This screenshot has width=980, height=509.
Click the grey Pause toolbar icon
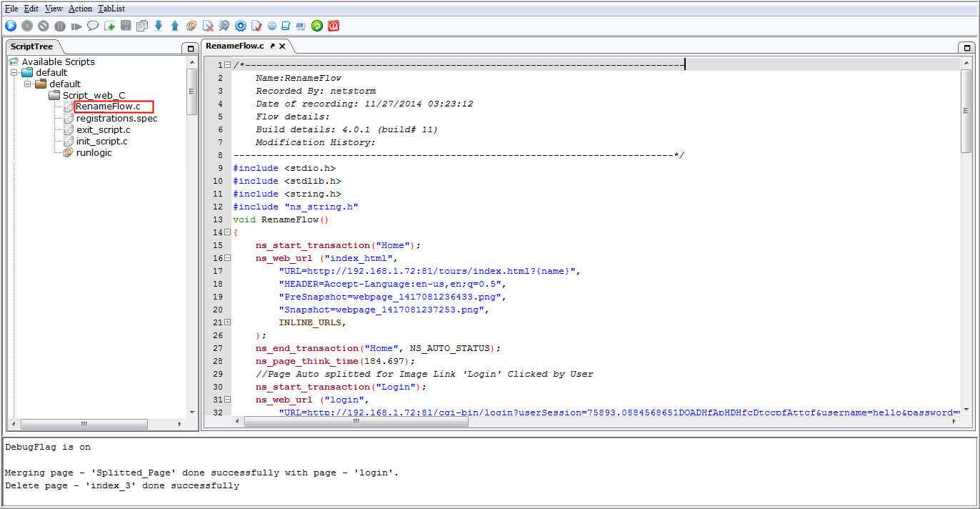click(x=60, y=26)
